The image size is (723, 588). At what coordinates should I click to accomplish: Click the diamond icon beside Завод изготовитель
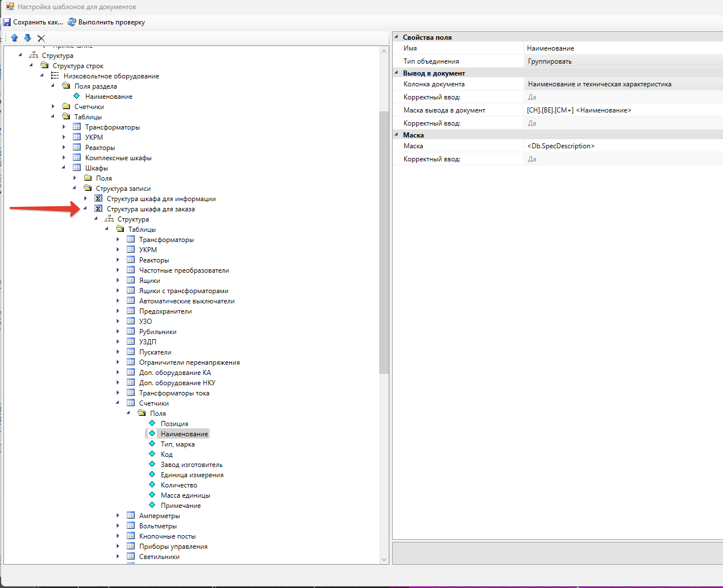[x=152, y=465]
